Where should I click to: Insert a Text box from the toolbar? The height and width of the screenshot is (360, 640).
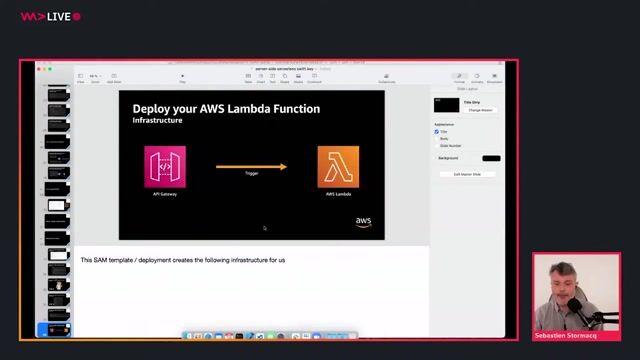pos(273,78)
